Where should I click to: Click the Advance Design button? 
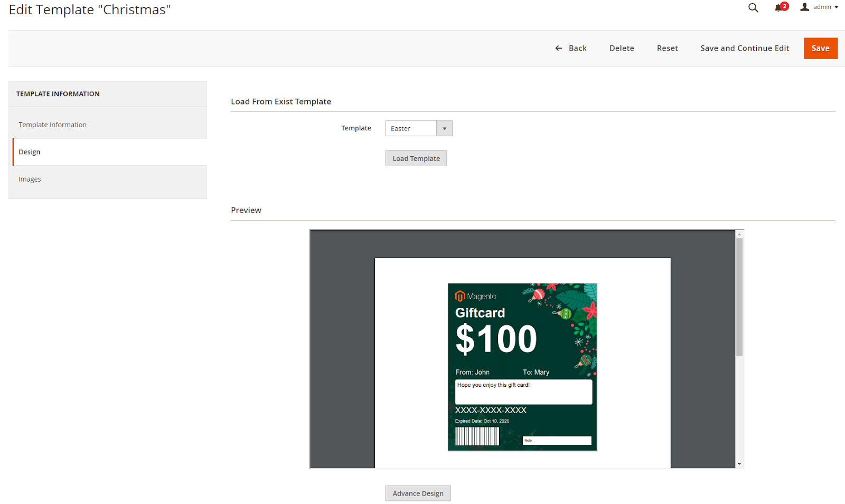(418, 493)
